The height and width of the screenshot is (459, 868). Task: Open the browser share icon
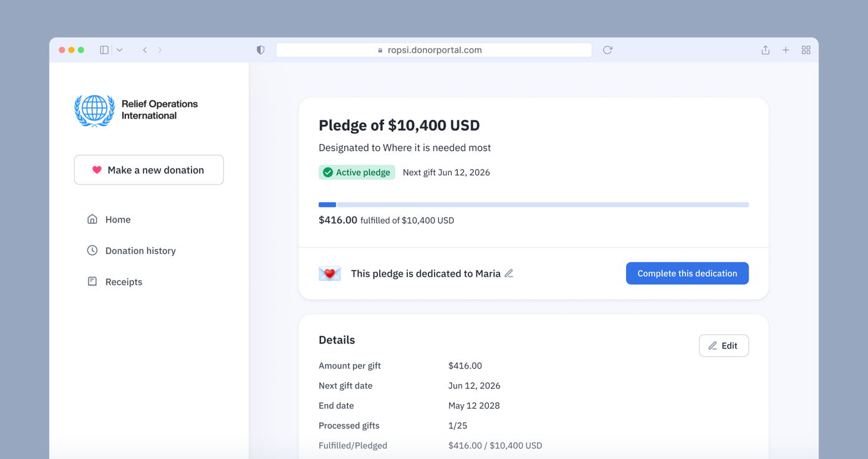[765, 50]
